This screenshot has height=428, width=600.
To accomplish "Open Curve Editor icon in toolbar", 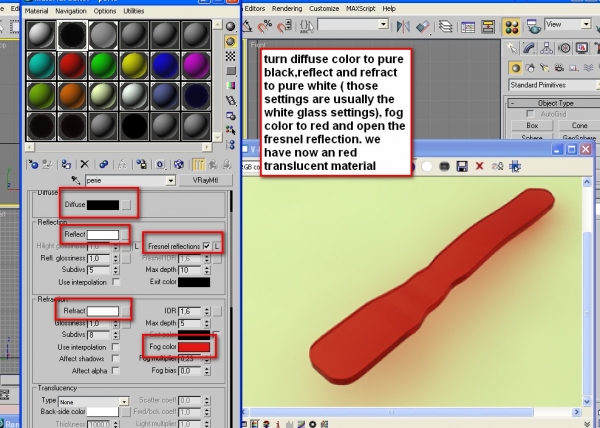I will [468, 27].
